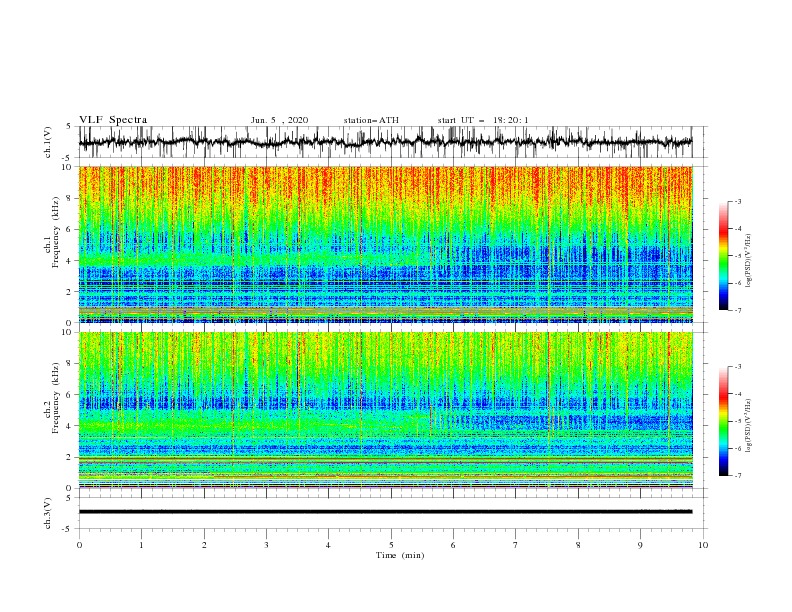Click the "ch.3(V)" axis label

click(x=48, y=513)
